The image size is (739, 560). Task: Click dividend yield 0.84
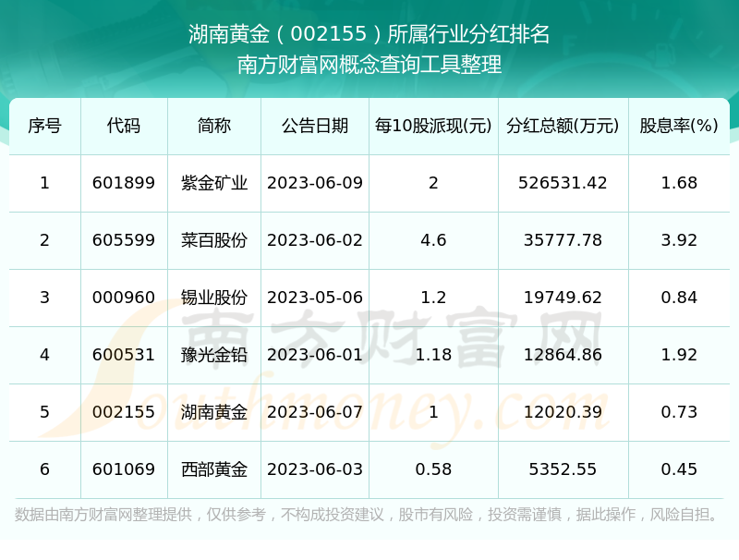pyautogui.click(x=679, y=298)
